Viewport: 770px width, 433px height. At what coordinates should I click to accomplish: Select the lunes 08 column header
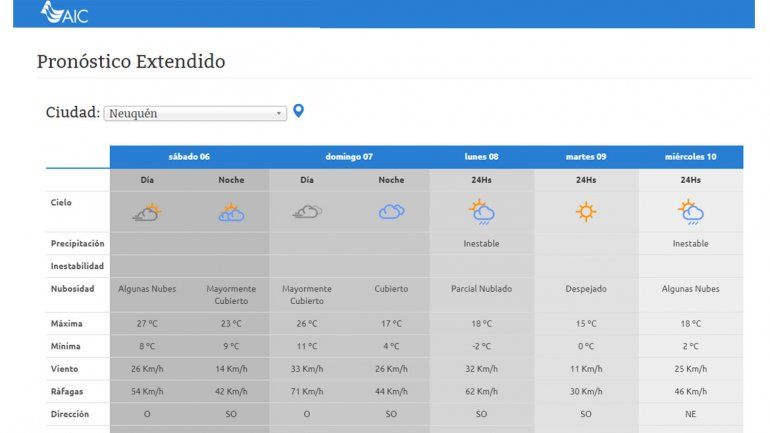pyautogui.click(x=482, y=157)
